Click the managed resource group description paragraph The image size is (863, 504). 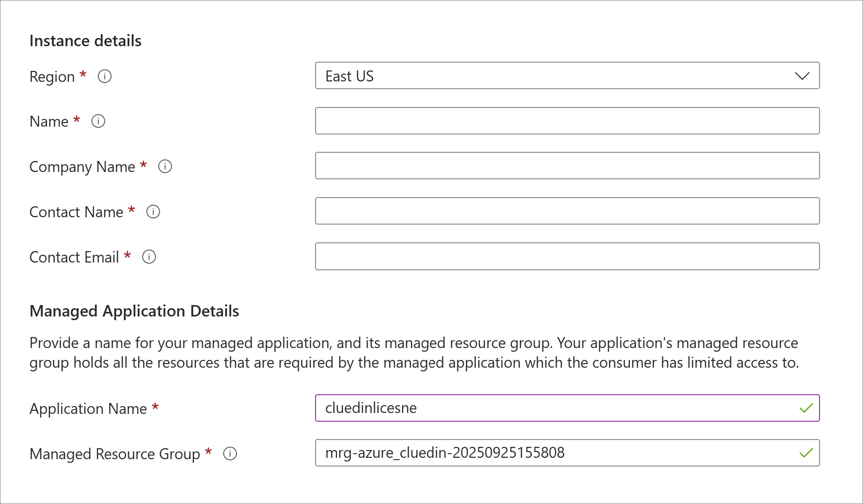pyautogui.click(x=414, y=353)
